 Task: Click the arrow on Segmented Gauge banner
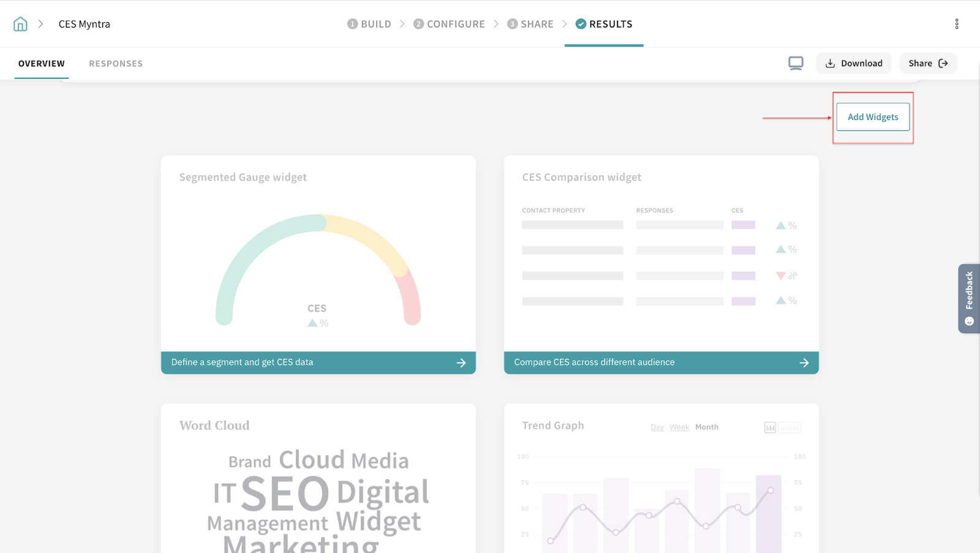coord(461,363)
